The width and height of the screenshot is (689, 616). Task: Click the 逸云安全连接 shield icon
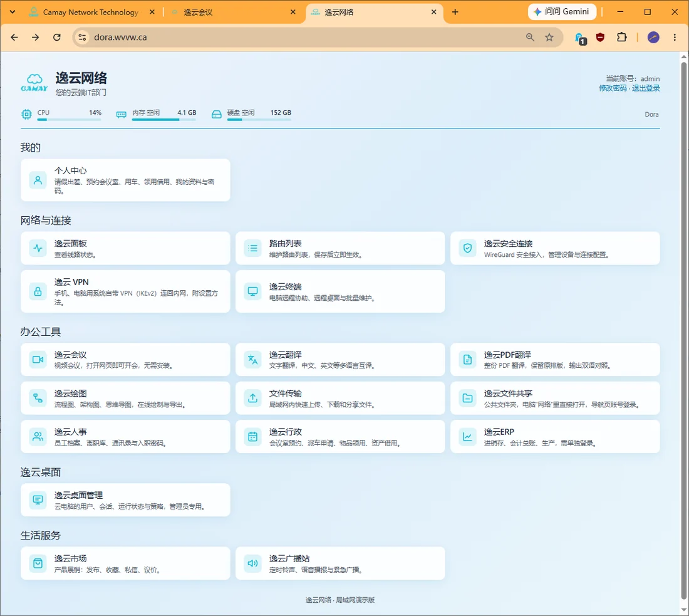467,248
